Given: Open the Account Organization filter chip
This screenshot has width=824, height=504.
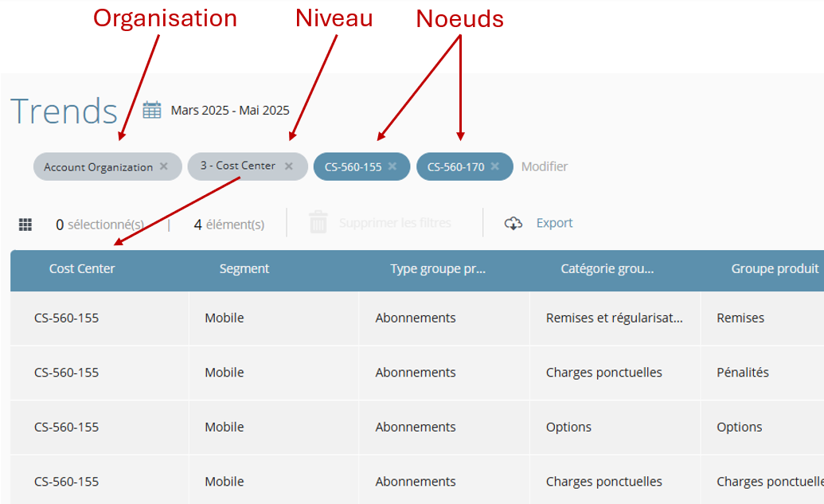Looking at the screenshot, I should [98, 167].
